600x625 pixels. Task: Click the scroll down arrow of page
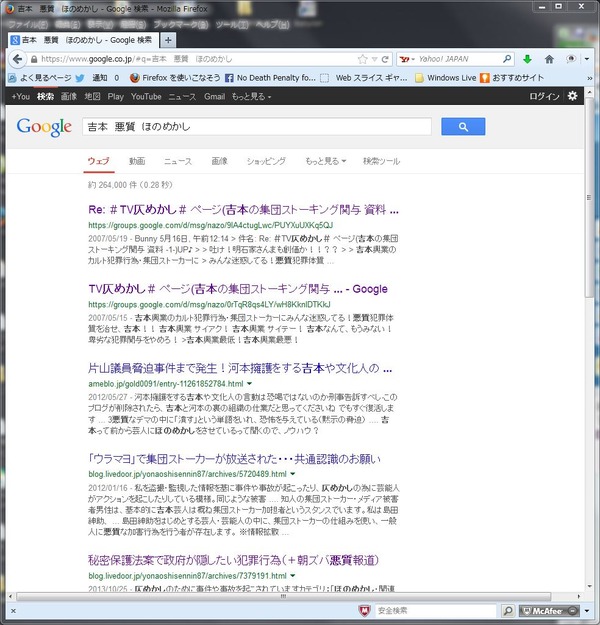(589, 586)
